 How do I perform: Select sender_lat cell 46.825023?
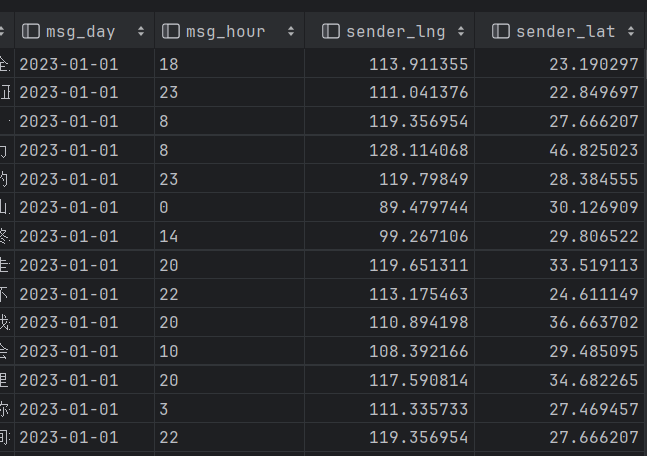pos(560,150)
